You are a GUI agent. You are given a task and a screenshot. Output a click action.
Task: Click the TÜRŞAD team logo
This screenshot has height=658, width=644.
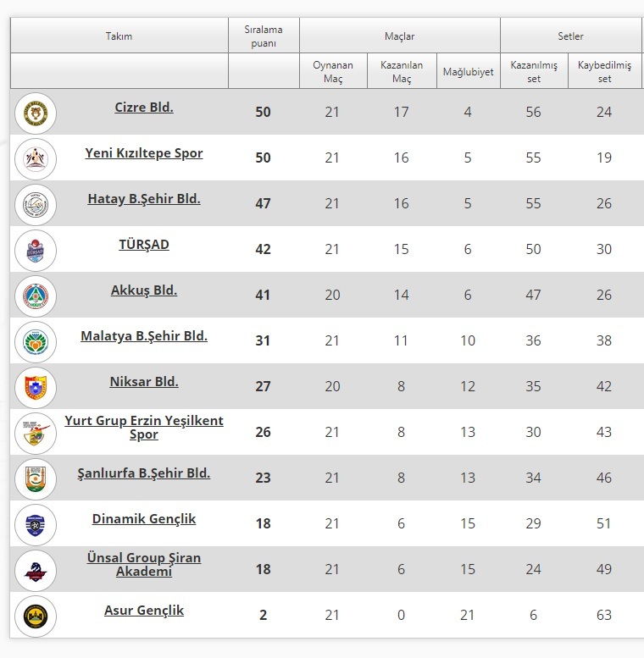tap(36, 250)
